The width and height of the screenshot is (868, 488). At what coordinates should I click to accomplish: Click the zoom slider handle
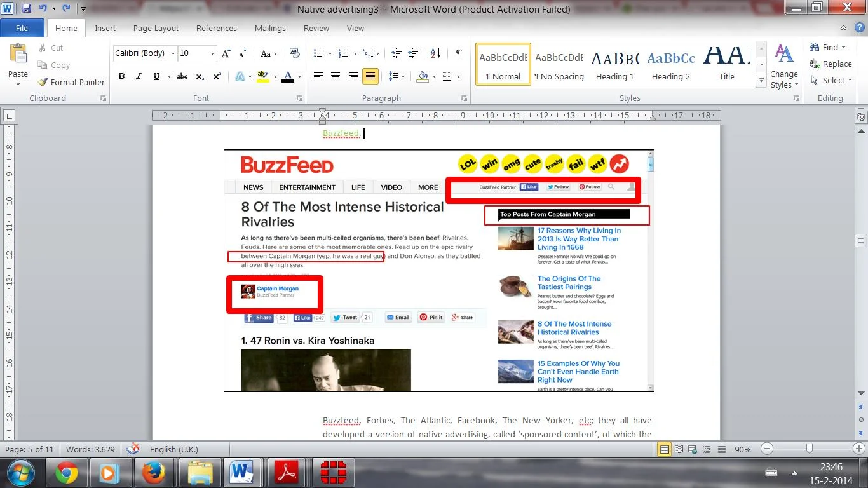pyautogui.click(x=809, y=449)
